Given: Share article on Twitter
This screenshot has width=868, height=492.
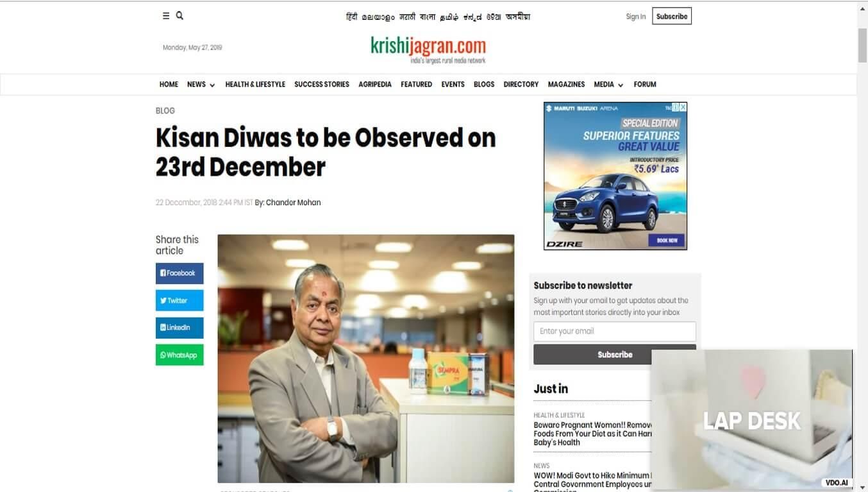Looking at the screenshot, I should click(179, 300).
